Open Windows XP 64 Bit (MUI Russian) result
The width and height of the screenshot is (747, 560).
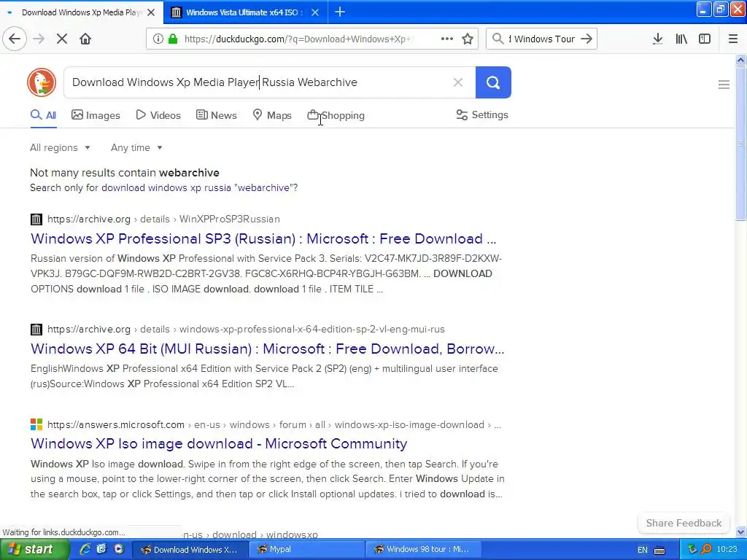pos(267,349)
